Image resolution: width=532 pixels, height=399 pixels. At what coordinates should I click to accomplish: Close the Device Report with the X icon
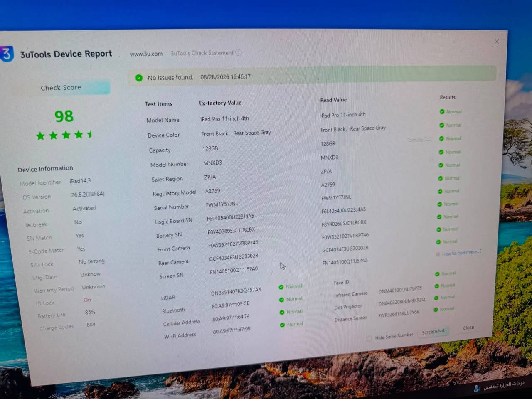[497, 42]
